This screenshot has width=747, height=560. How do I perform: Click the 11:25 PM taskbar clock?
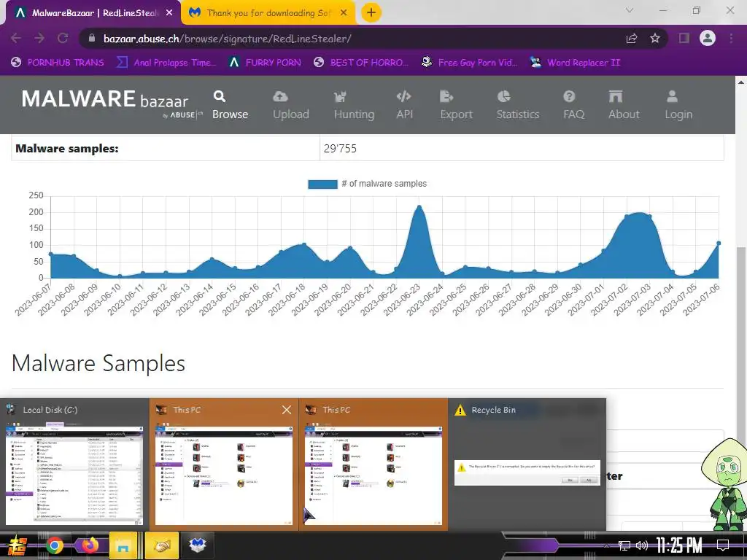(679, 545)
